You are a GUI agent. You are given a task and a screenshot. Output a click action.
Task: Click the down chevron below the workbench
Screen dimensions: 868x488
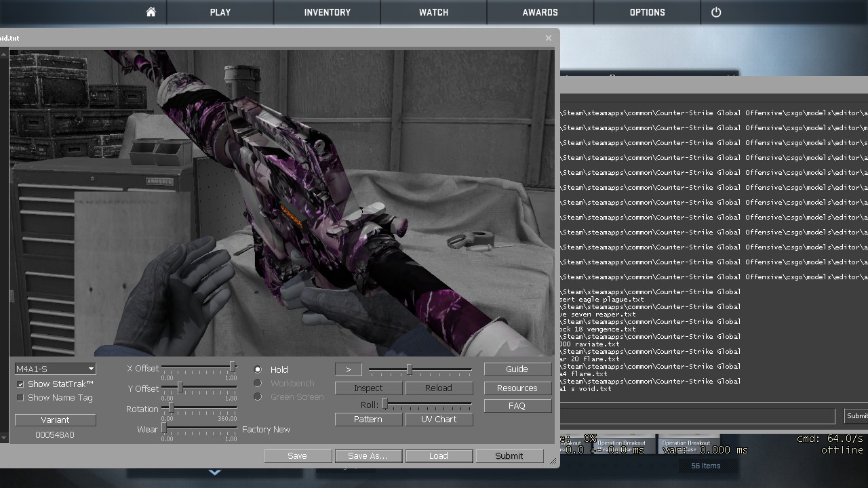pyautogui.click(x=215, y=472)
